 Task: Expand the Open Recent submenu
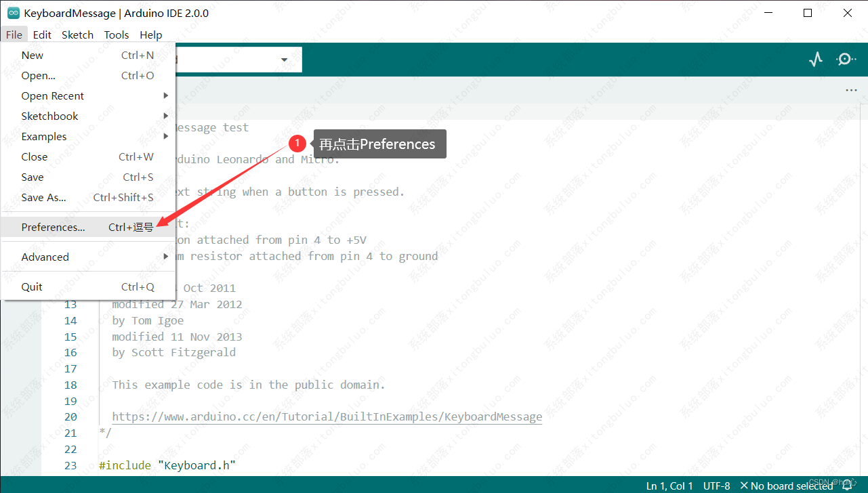53,95
